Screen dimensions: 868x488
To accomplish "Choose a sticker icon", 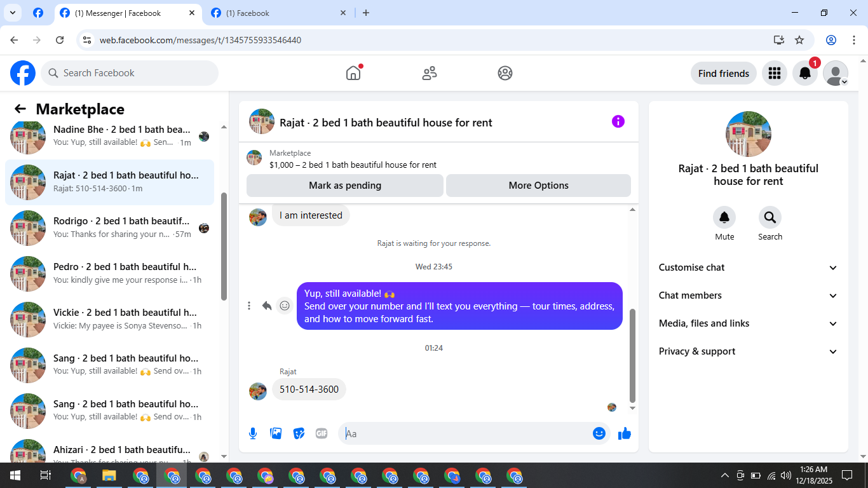I will point(299,433).
